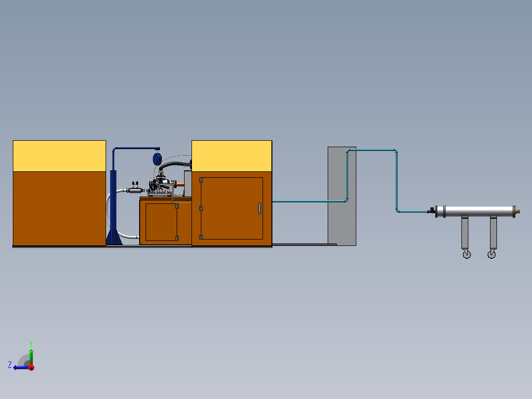Click the red X axis ball on triad
Image resolution: width=532 pixels, height=399 pixels.
pos(32,367)
